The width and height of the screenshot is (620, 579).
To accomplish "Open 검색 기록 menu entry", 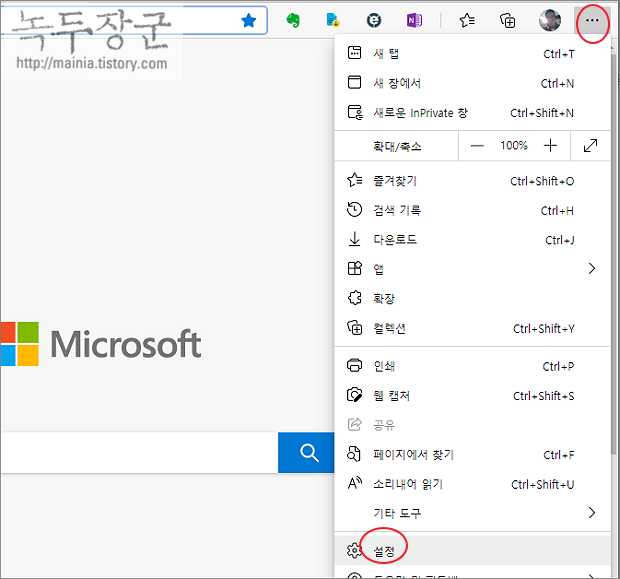I will click(x=473, y=210).
